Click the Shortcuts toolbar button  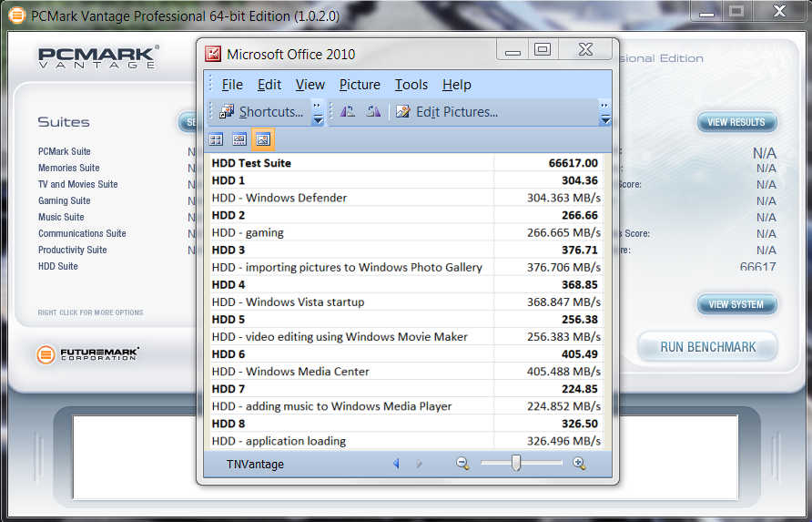tap(262, 112)
